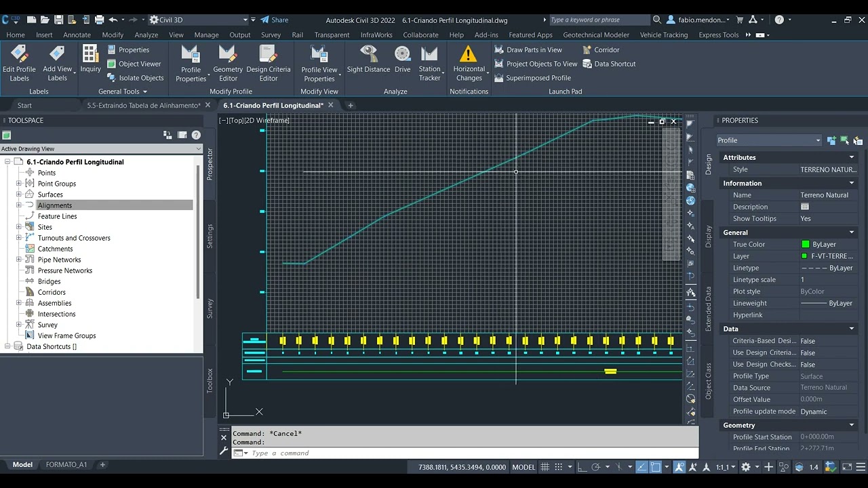Open the annotation scale 1:1 dropdown
This screenshot has width=868, height=488.
point(726,467)
